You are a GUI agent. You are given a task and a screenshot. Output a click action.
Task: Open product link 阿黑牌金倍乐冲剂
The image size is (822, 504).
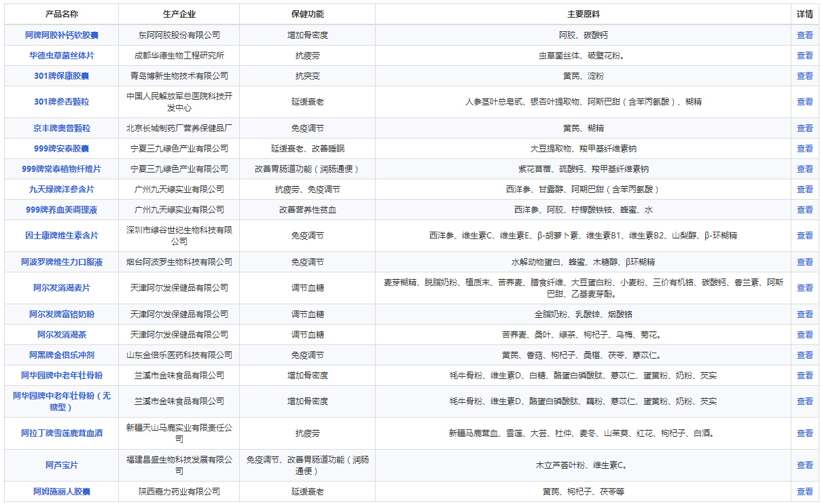click(x=62, y=355)
